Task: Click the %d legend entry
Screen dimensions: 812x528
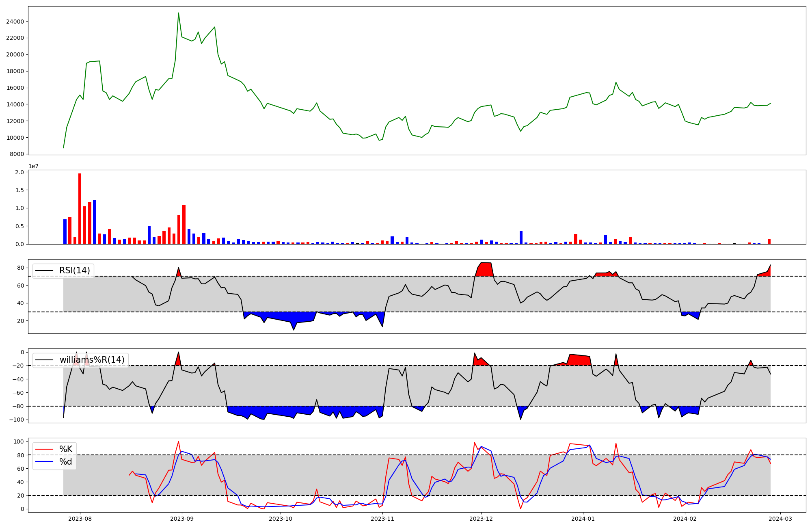Action: (x=66, y=461)
